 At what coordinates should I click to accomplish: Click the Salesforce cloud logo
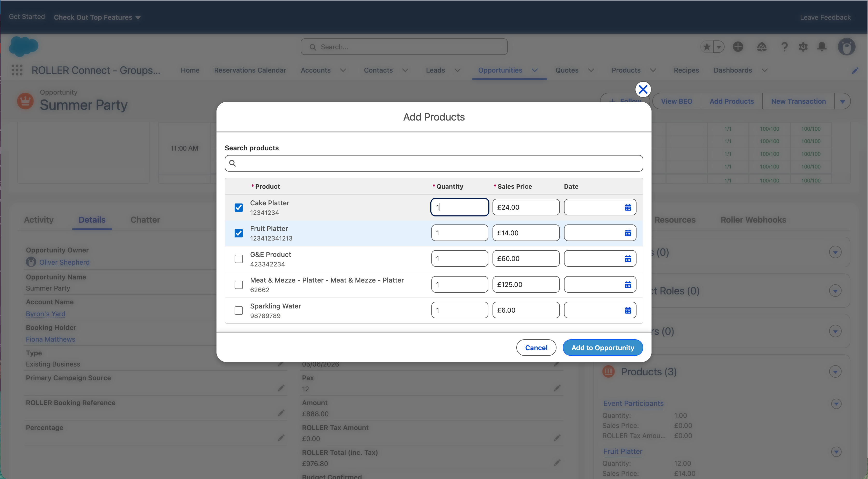(x=23, y=46)
